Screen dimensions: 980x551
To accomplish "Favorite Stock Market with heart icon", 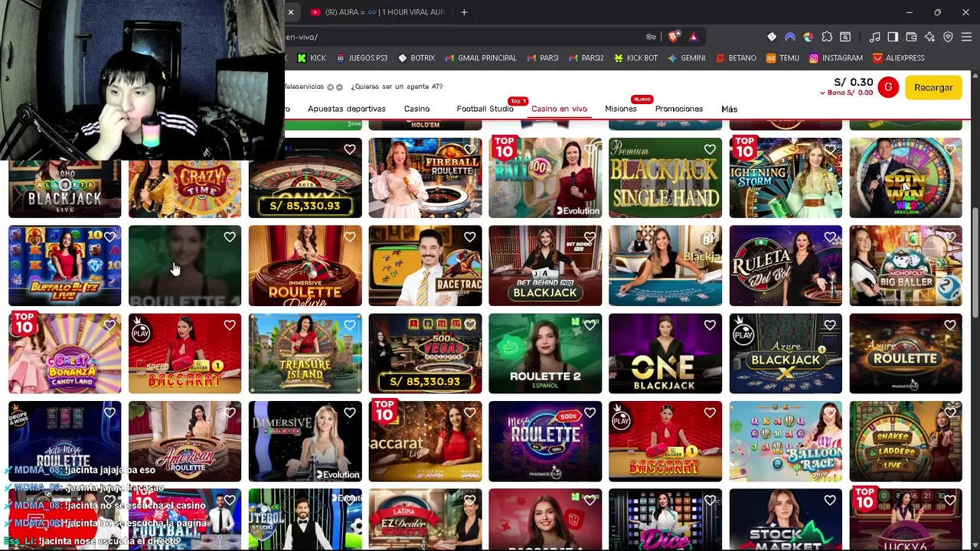I will [x=830, y=500].
